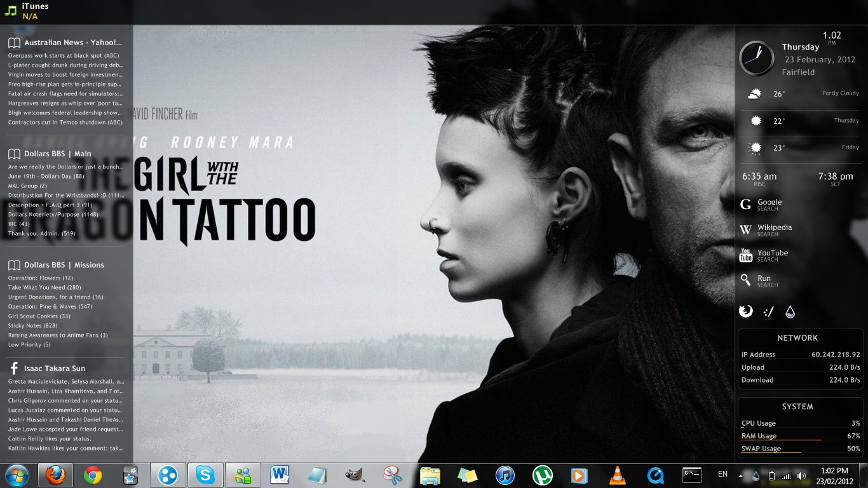Click the RAM Usage bar
Viewport: 868px width, 488px height.
(801, 436)
